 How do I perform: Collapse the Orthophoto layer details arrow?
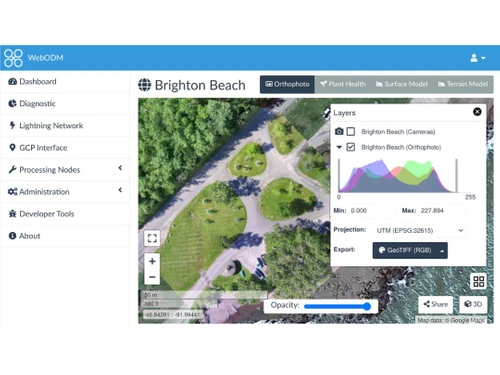pos(339,147)
